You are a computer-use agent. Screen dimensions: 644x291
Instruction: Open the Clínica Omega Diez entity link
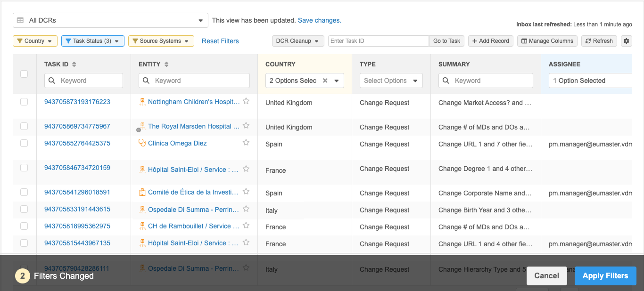click(x=177, y=143)
